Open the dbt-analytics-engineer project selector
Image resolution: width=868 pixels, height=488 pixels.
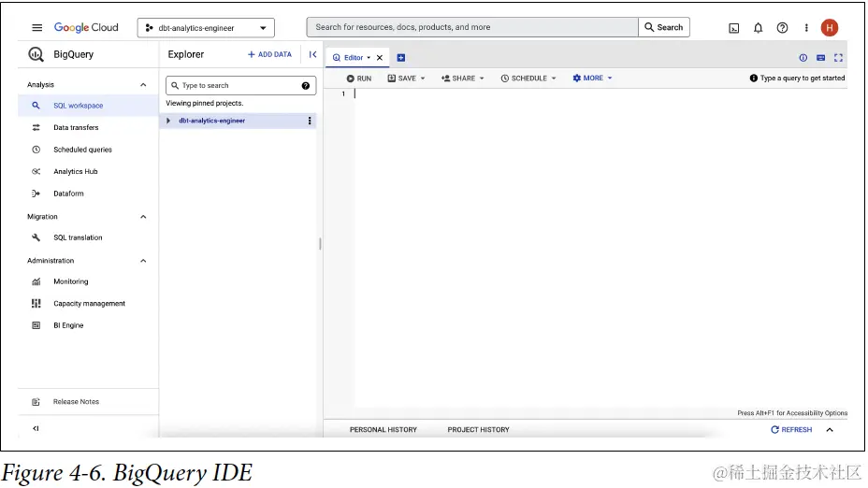tap(206, 28)
